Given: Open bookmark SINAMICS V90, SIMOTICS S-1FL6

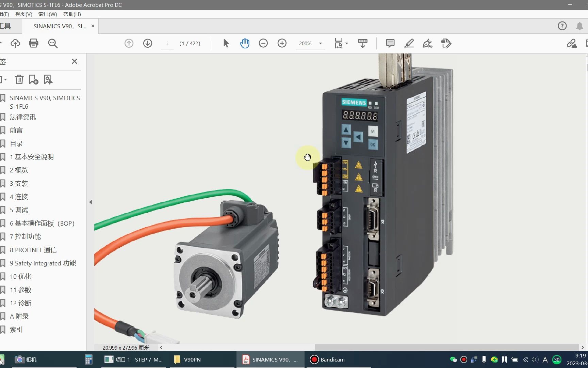Looking at the screenshot, I should 45,102.
